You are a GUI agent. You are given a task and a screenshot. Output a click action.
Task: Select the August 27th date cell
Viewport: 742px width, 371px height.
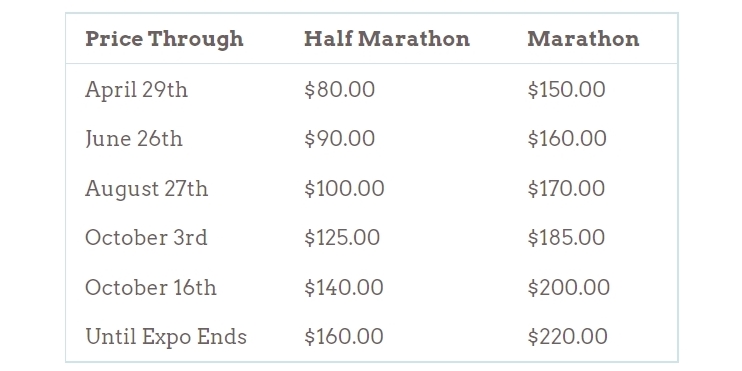[x=147, y=189]
